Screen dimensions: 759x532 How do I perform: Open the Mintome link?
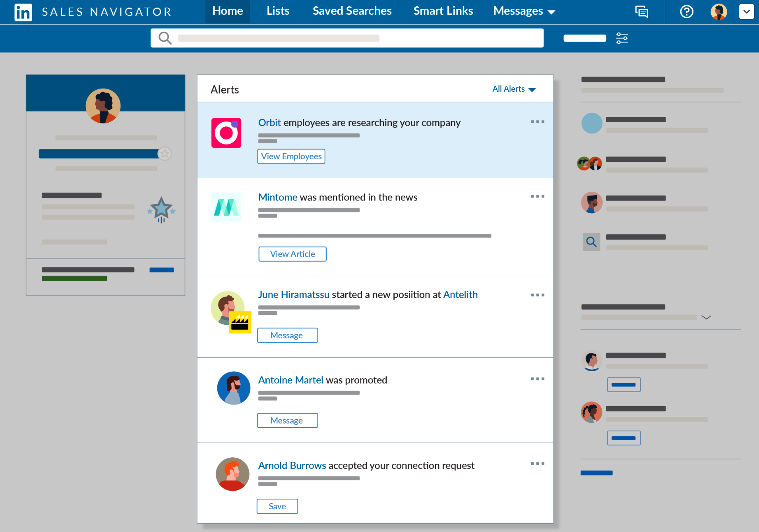pyautogui.click(x=278, y=197)
